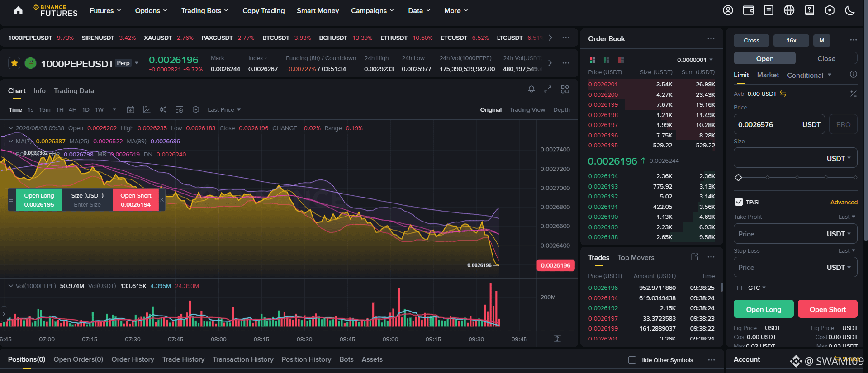Open the calculator icon in order panel
Viewport: 868px width, 373px height.
click(x=853, y=94)
